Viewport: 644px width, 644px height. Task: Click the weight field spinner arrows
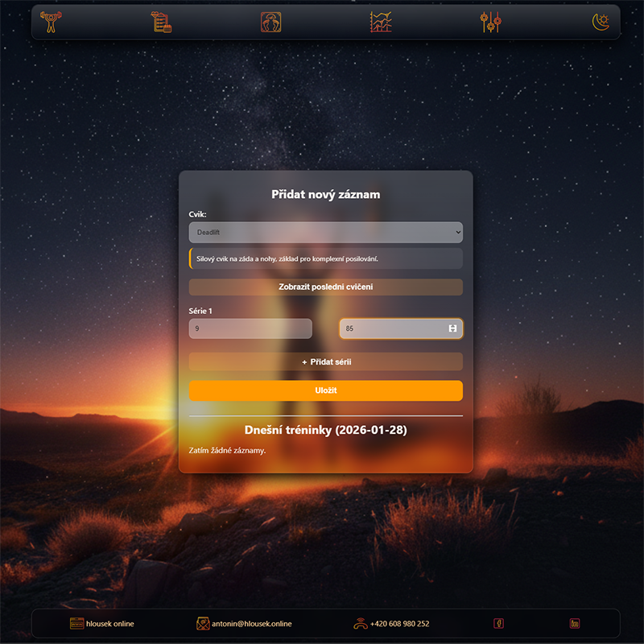(452, 328)
